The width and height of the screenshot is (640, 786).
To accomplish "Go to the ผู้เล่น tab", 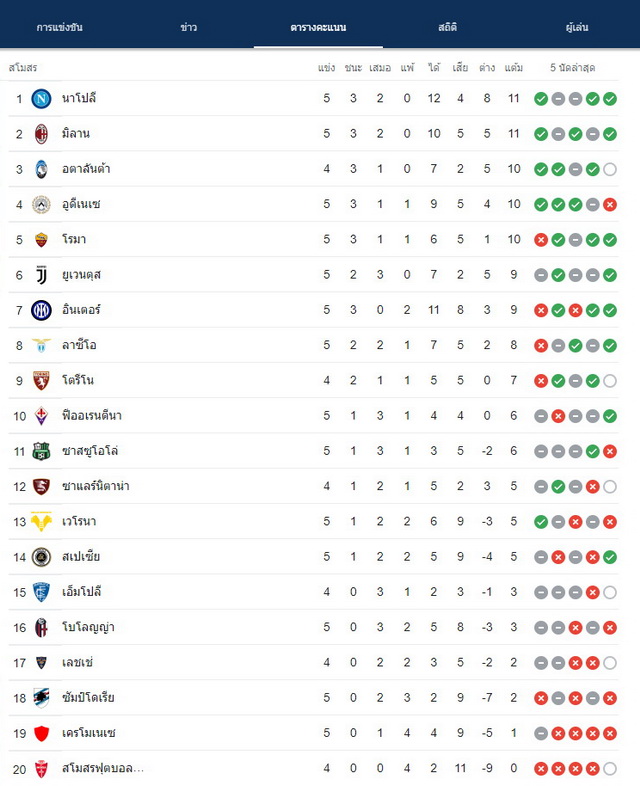I will click(577, 27).
